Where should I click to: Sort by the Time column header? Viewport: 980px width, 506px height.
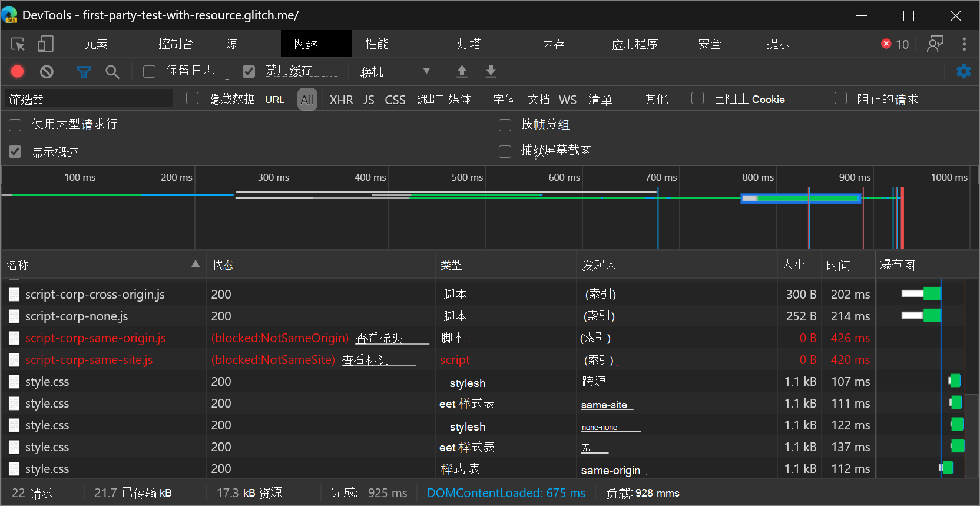848,265
